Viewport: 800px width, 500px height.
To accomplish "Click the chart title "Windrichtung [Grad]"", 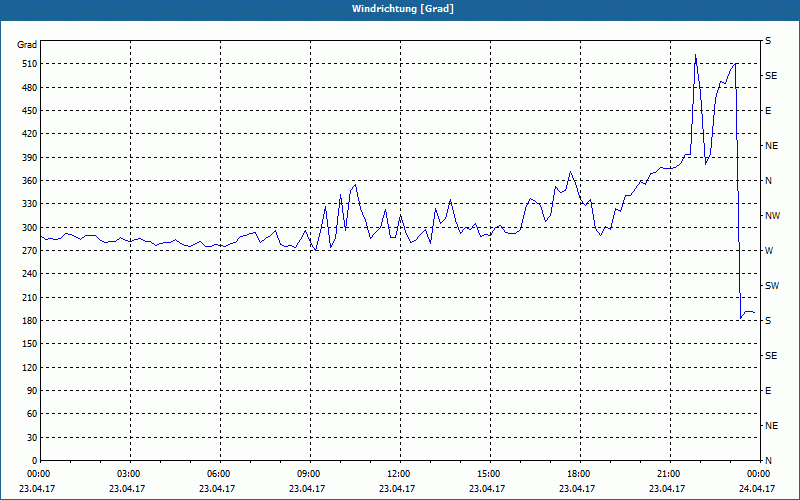I will click(x=403, y=9).
